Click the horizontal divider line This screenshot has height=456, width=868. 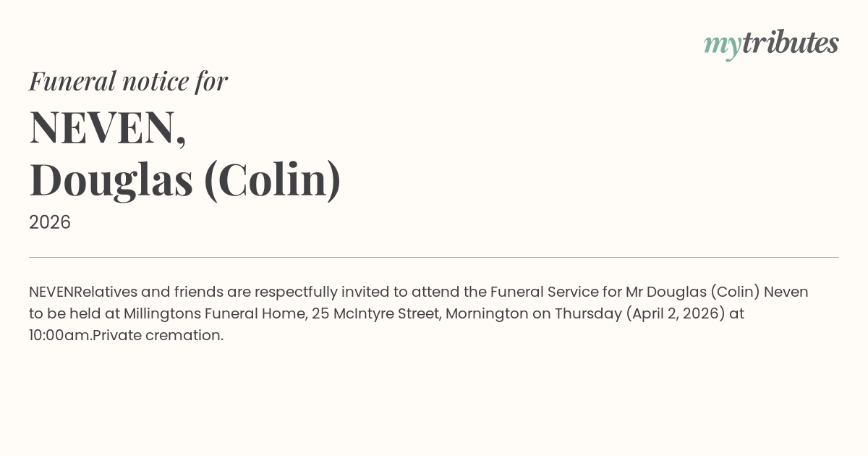[x=434, y=257]
